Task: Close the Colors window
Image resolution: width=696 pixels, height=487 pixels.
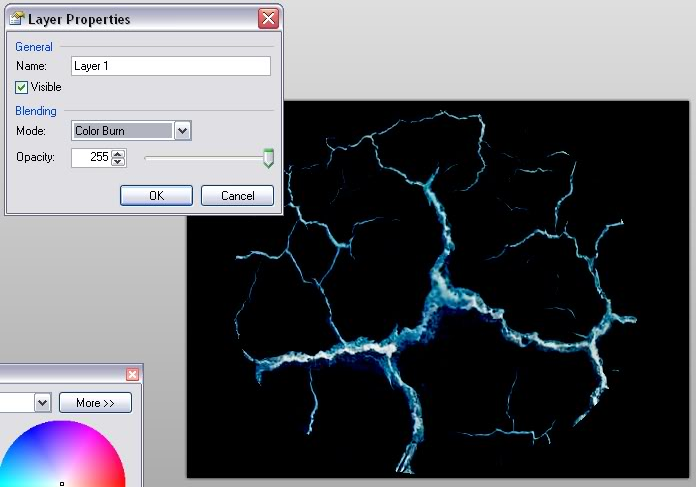Action: tap(132, 374)
